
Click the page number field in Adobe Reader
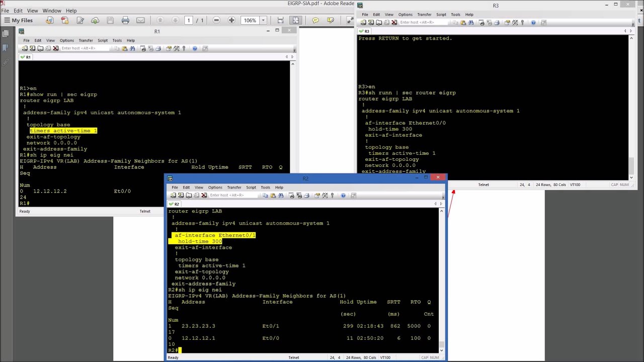pos(189,20)
